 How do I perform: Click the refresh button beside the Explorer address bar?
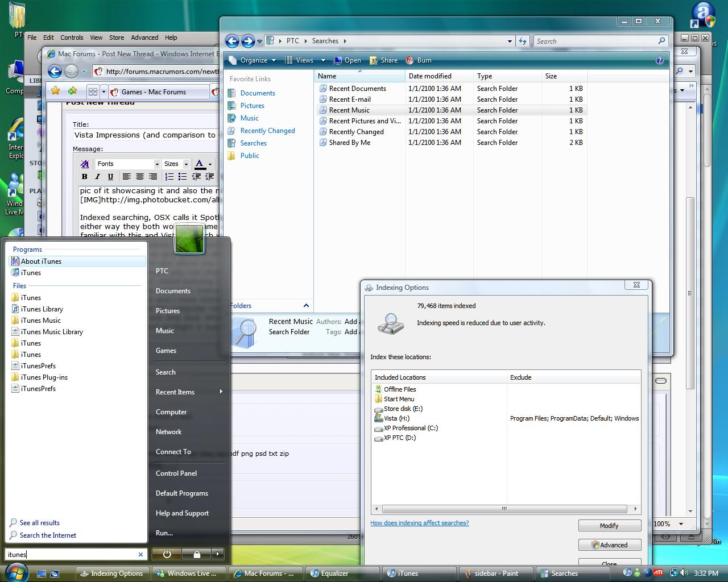pyautogui.click(x=523, y=41)
